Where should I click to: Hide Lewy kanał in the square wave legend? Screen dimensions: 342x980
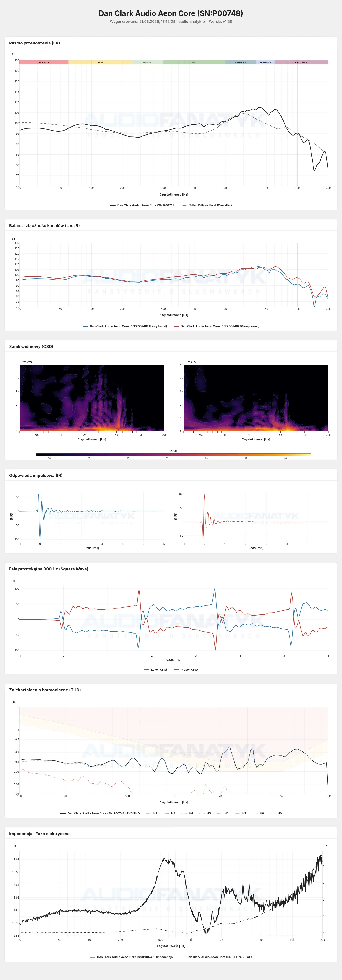pyautogui.click(x=155, y=669)
